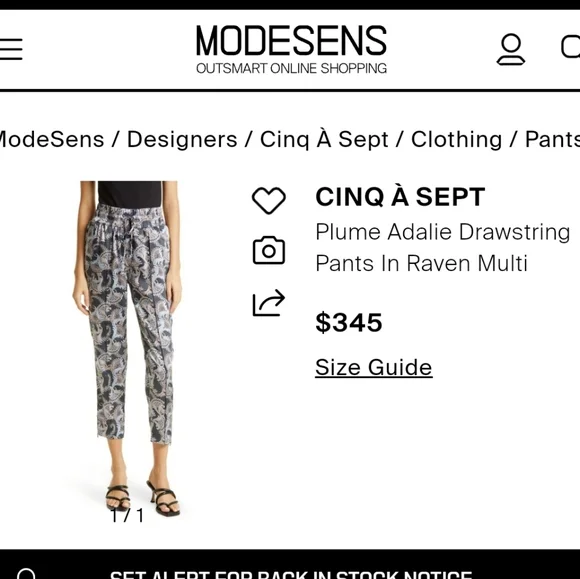Select Designers in the breadcrumb
Image resolution: width=580 pixels, height=579 pixels.
(182, 139)
